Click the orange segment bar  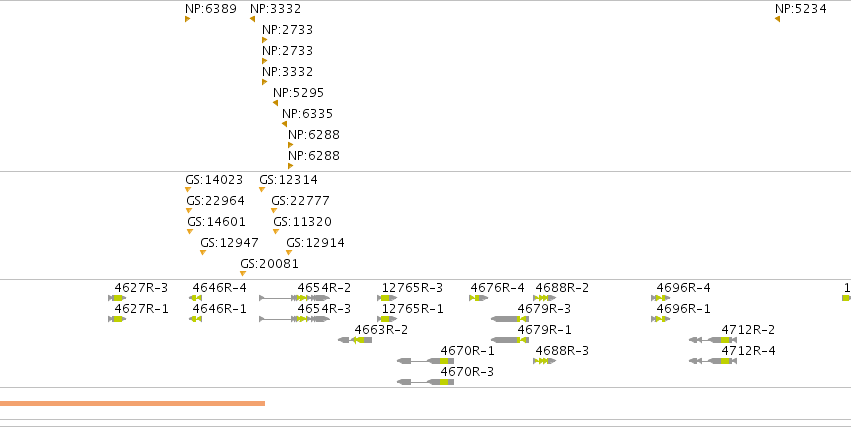(132, 403)
